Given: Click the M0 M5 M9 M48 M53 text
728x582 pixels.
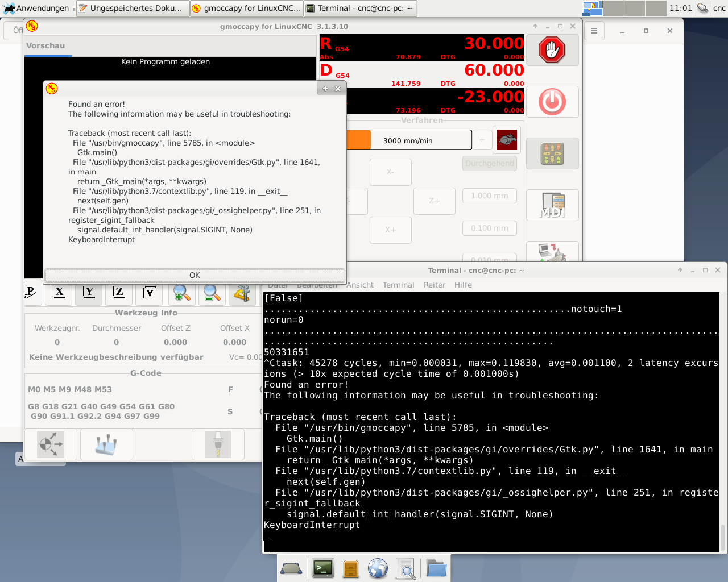Looking at the screenshot, I should point(70,389).
